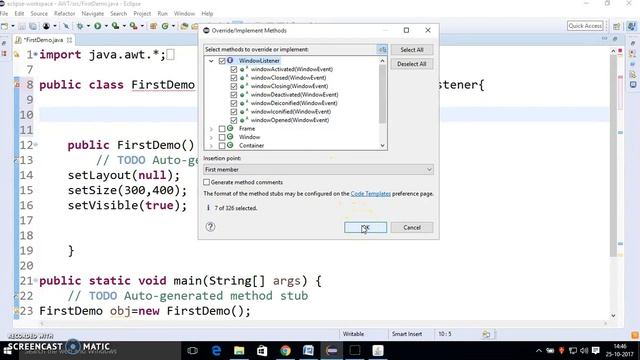
Task: Open the Refactor menu
Action: (x=64, y=13)
